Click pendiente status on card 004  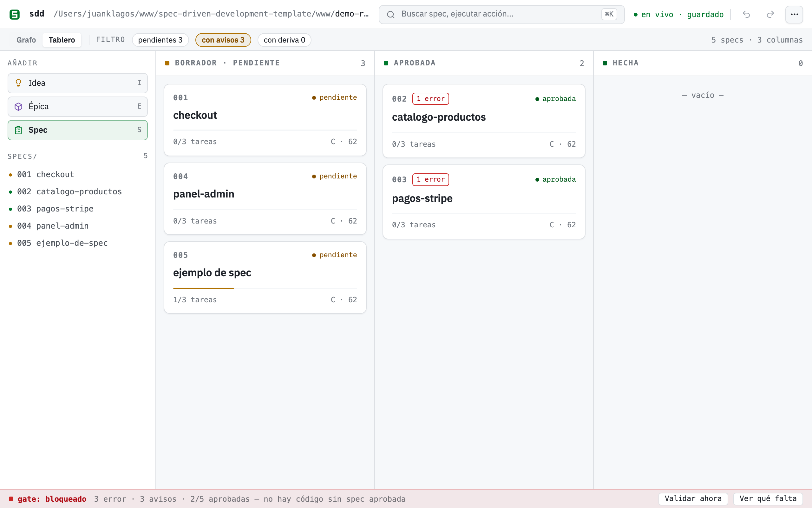click(x=334, y=176)
